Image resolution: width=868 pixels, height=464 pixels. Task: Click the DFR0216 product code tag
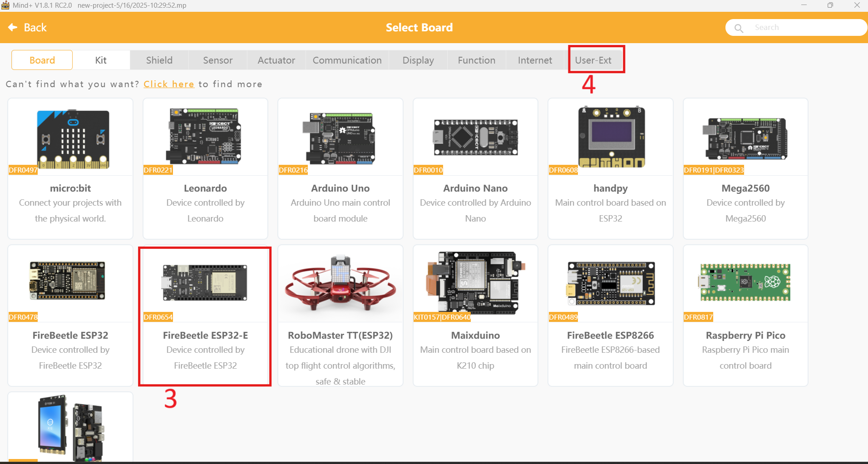tap(293, 170)
